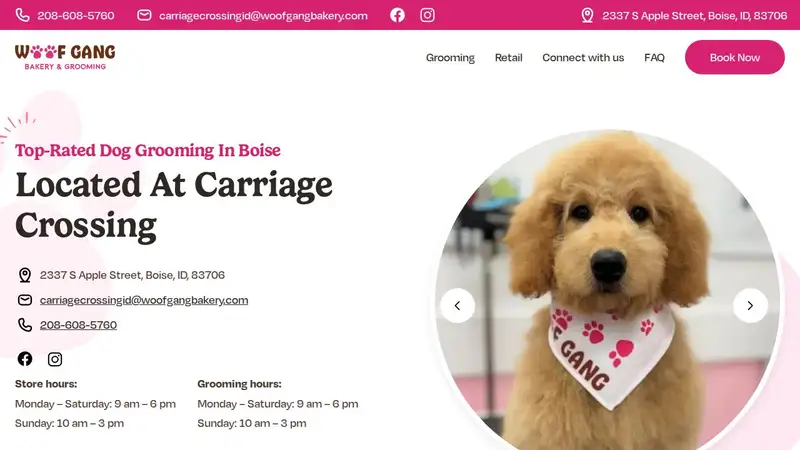Viewport: 800px width, 450px height.
Task: Show previous slide with left arrow
Action: coord(457,306)
